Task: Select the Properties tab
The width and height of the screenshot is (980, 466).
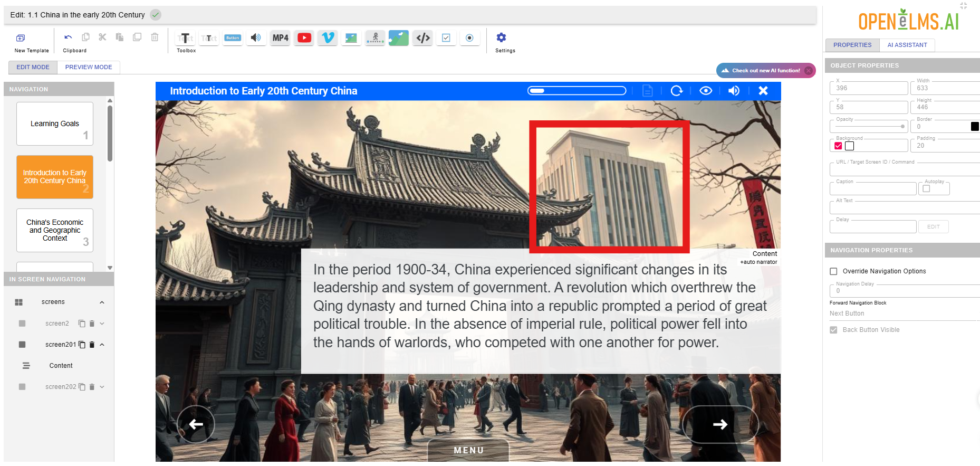Action: click(852, 45)
